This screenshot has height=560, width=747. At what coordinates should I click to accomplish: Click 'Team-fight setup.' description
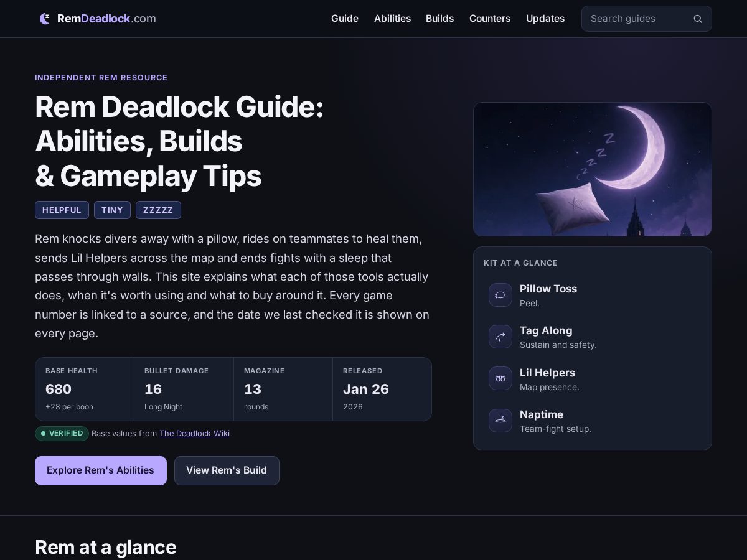tap(555, 429)
